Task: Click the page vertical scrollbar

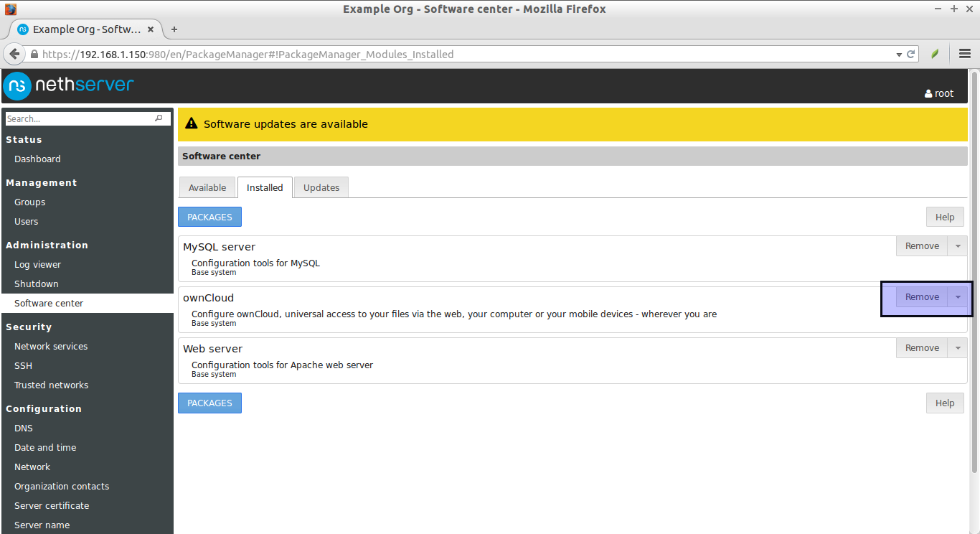Action: [x=974, y=273]
